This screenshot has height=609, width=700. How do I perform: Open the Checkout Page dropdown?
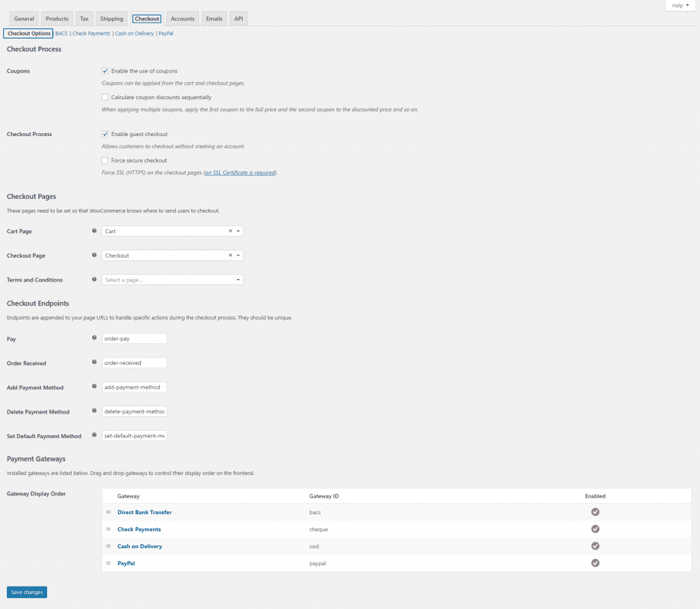click(238, 256)
